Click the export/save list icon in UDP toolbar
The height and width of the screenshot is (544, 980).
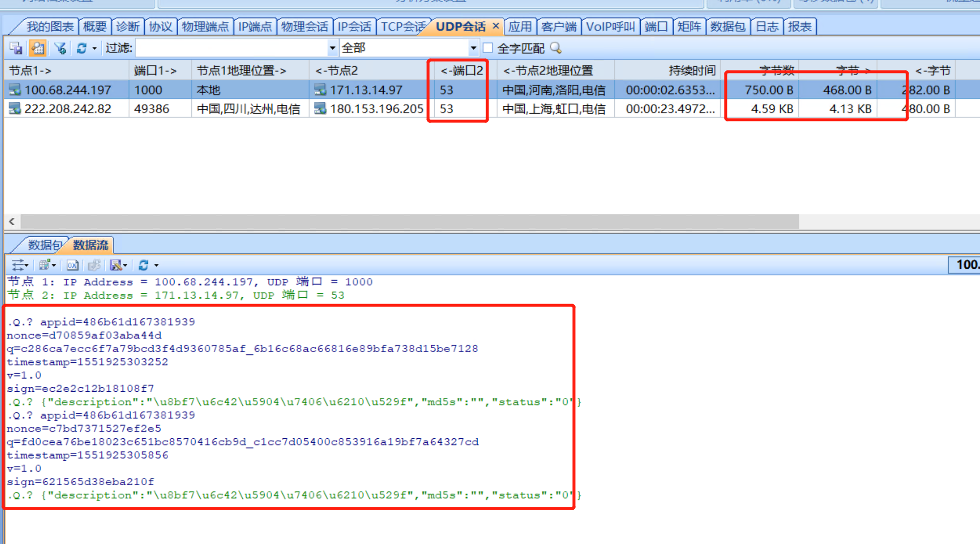(16, 48)
